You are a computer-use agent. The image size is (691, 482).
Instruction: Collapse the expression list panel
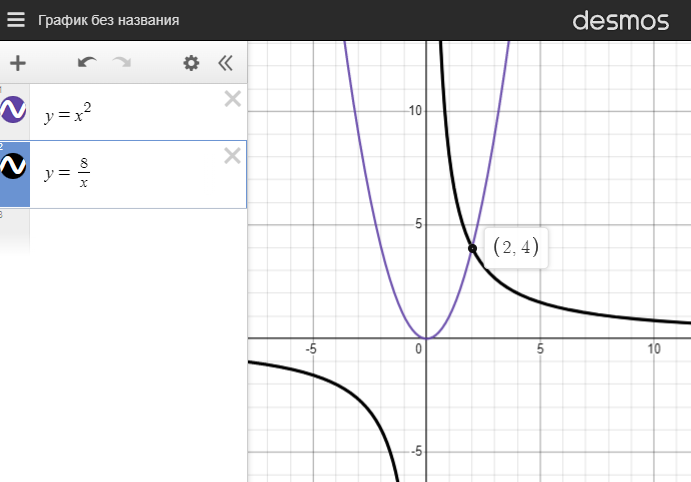[225, 63]
